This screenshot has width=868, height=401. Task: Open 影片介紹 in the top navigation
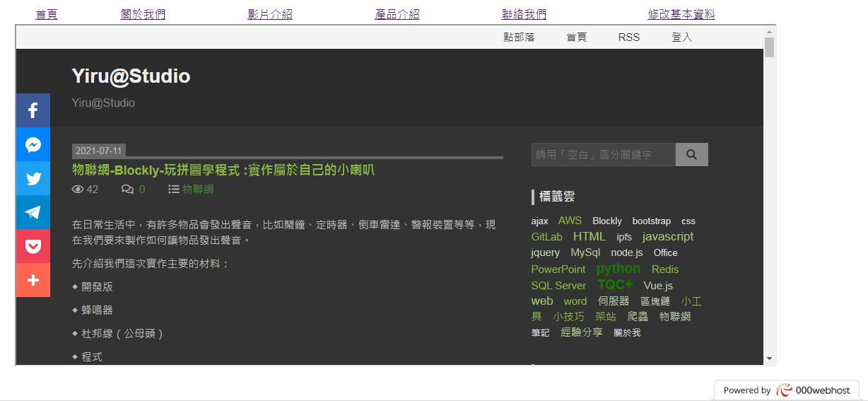270,14
